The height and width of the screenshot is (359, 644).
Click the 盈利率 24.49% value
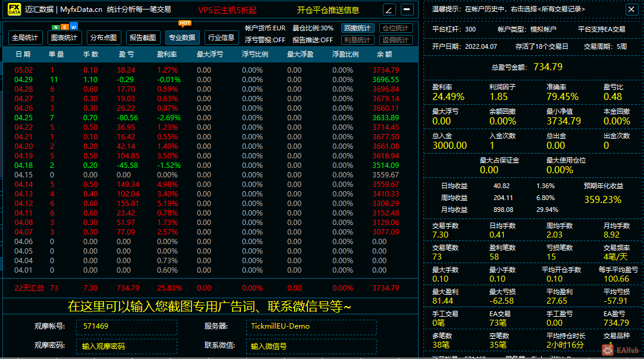[x=448, y=97]
